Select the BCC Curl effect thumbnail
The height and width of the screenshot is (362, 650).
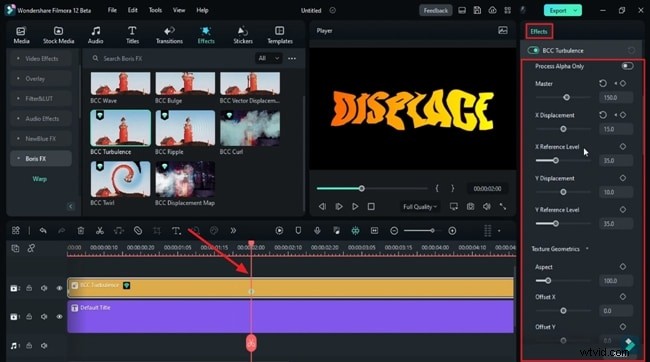(x=250, y=128)
